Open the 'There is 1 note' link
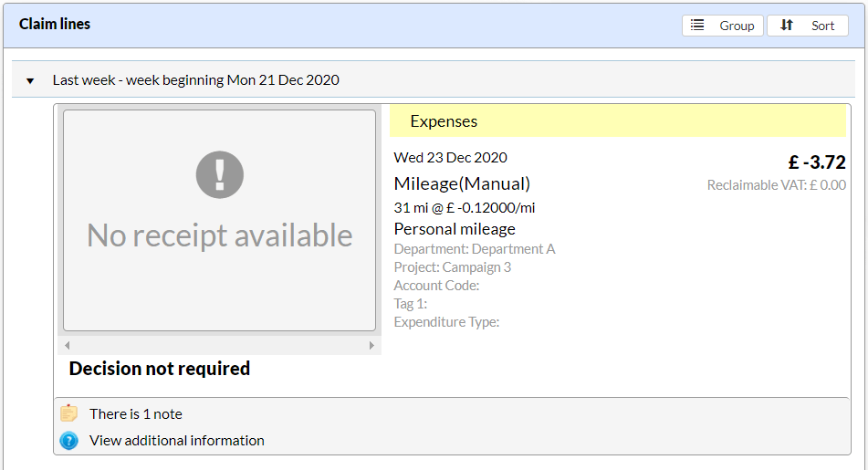 coord(136,413)
